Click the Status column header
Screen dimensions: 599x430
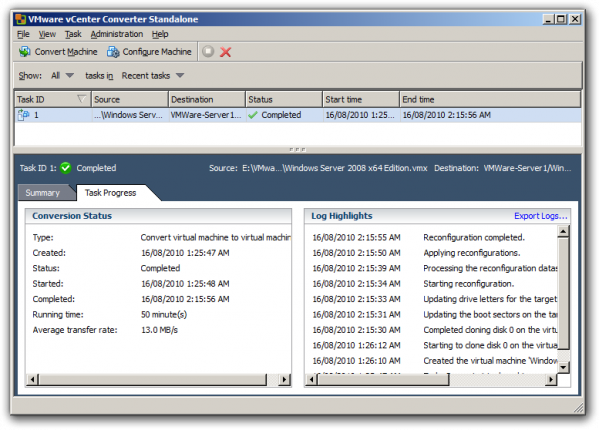coord(284,99)
